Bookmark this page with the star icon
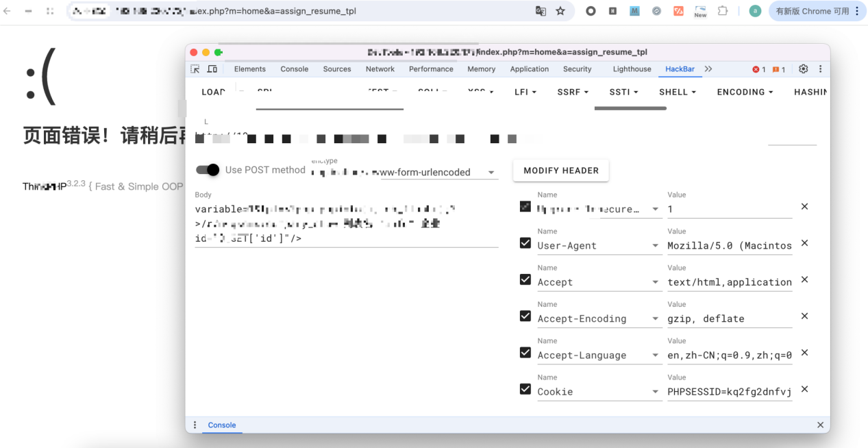This screenshot has width=868, height=448. pyautogui.click(x=560, y=11)
